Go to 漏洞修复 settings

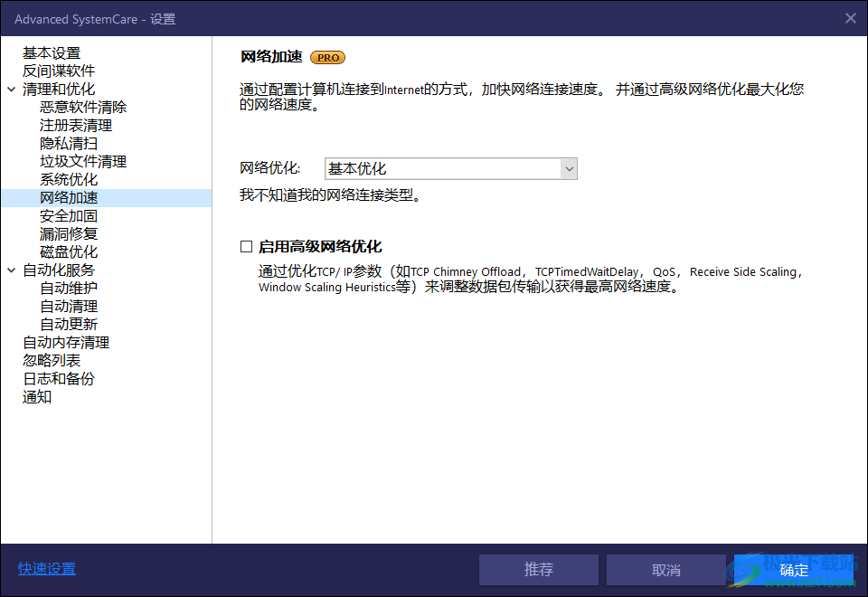[x=69, y=234]
